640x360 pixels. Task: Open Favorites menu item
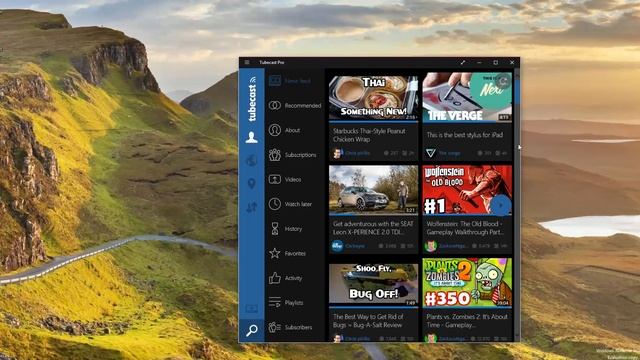[295, 253]
